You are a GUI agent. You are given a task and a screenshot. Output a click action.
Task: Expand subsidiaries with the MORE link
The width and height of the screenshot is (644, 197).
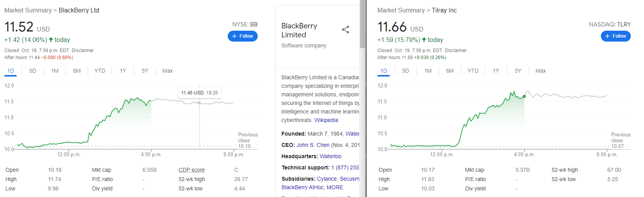(x=335, y=187)
